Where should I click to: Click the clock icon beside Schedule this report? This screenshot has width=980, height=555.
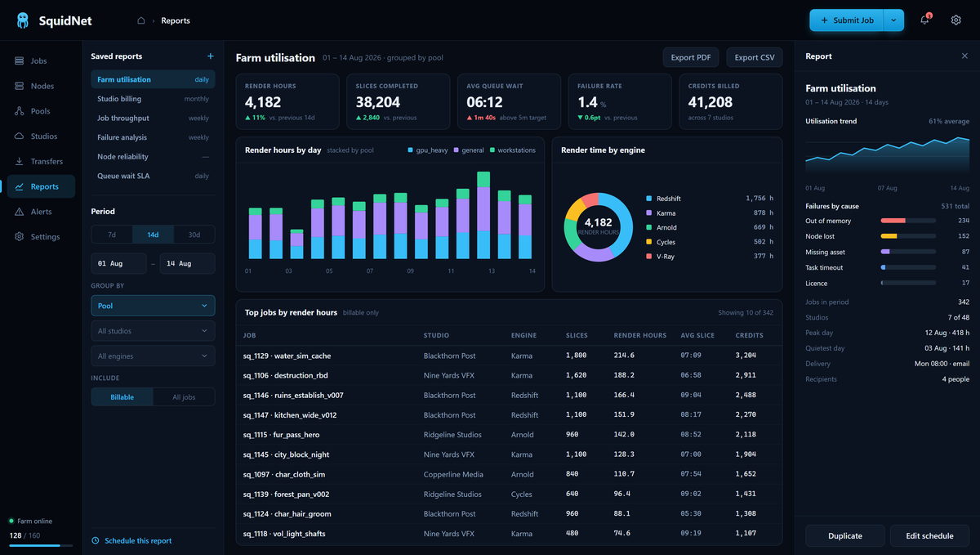click(x=96, y=541)
